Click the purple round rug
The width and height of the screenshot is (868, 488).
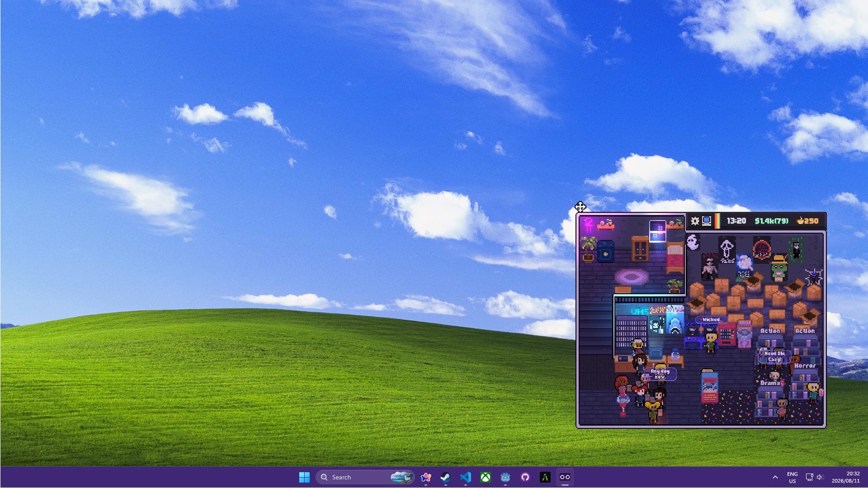coord(631,277)
